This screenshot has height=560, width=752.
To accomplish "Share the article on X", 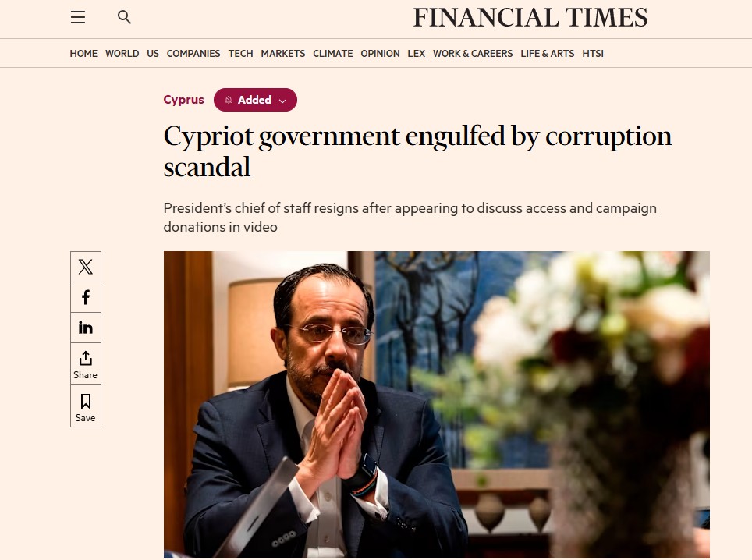I will click(x=85, y=266).
